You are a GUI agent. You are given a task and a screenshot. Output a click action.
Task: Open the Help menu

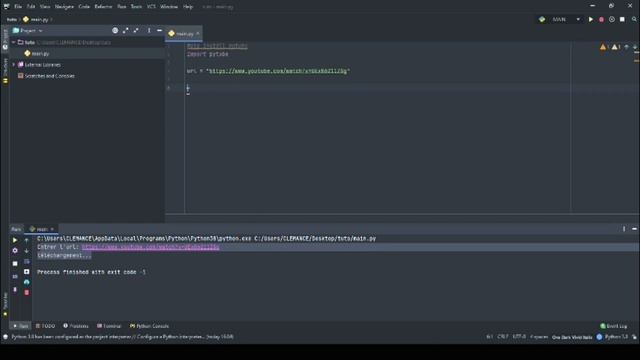pyautogui.click(x=188, y=7)
